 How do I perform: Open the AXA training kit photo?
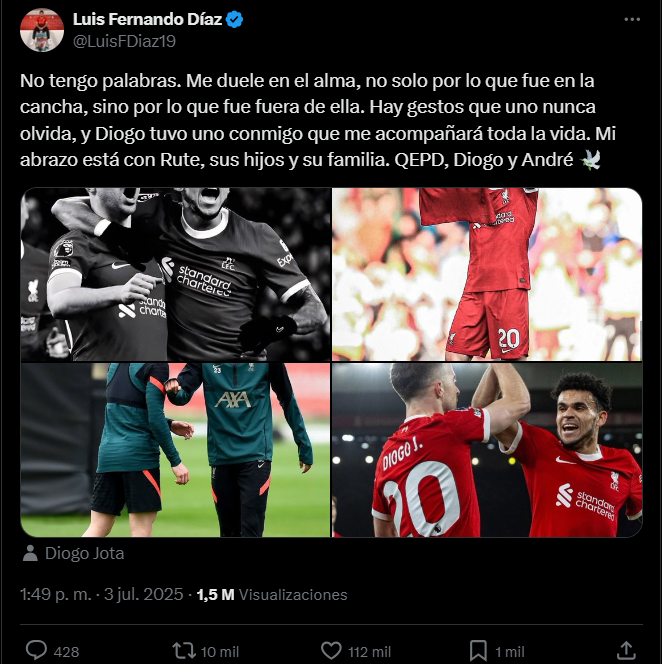coord(175,450)
